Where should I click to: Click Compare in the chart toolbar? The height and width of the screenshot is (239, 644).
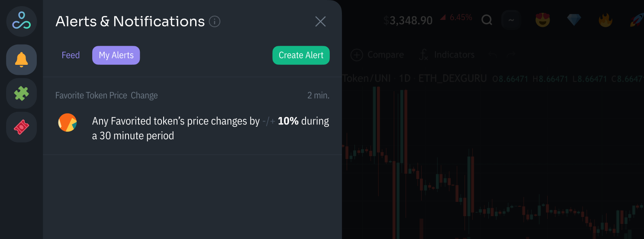(377, 55)
